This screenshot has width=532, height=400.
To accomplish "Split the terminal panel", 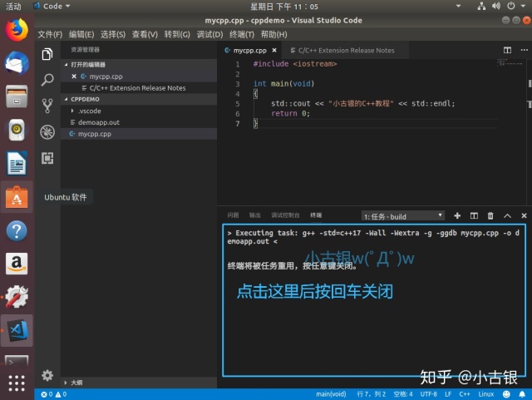I will click(x=474, y=215).
